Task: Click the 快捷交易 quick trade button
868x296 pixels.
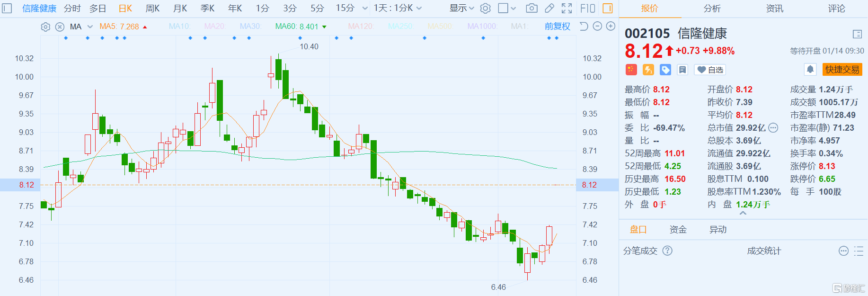Action: [x=842, y=70]
